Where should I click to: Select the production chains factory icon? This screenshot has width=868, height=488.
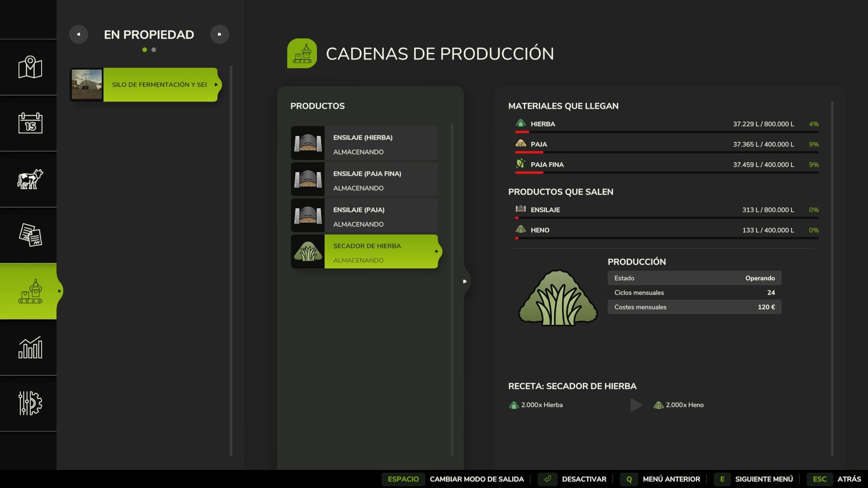click(30, 291)
